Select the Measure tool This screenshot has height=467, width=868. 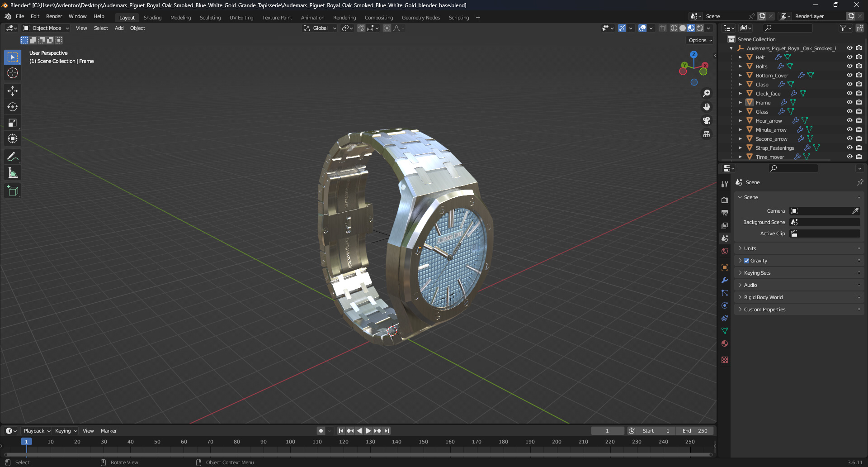coord(13,173)
